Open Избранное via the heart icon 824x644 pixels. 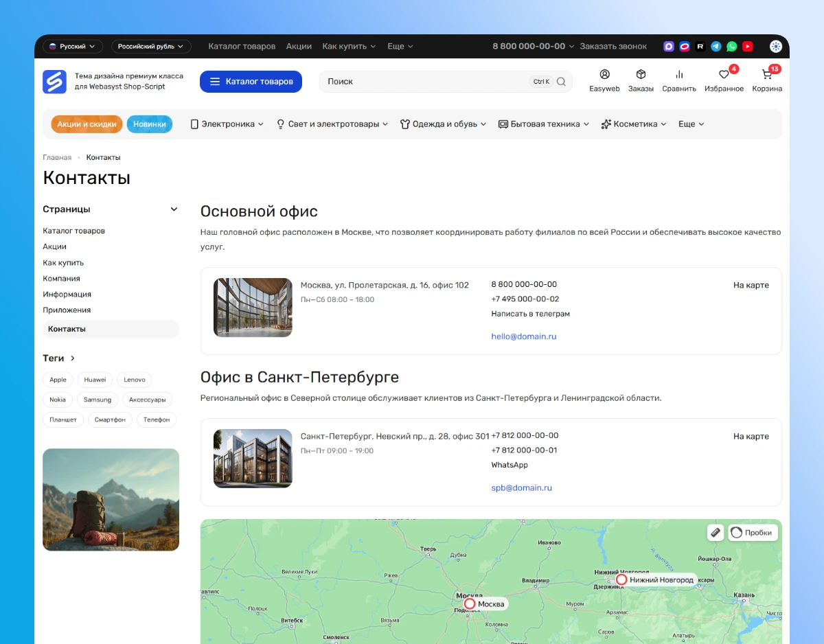pyautogui.click(x=724, y=76)
